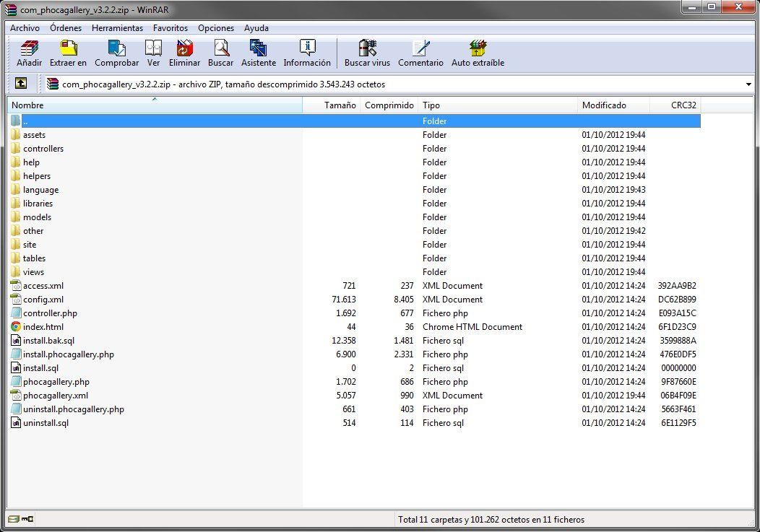Viewport: 760px width, 532px height.
Task: Select the access.xml file icon
Action: [15, 285]
